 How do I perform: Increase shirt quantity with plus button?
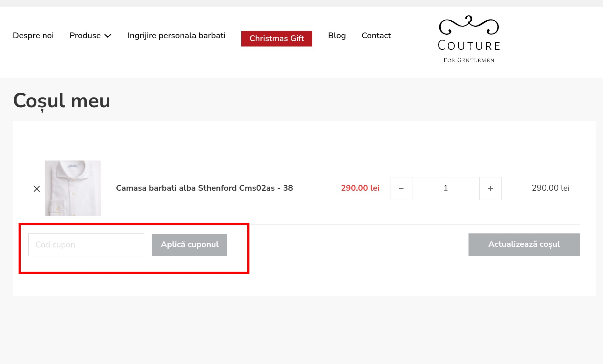(x=490, y=189)
